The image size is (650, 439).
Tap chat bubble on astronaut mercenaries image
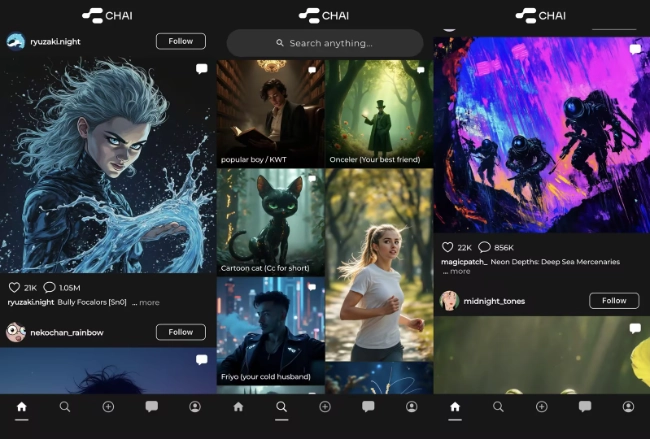[x=634, y=49]
